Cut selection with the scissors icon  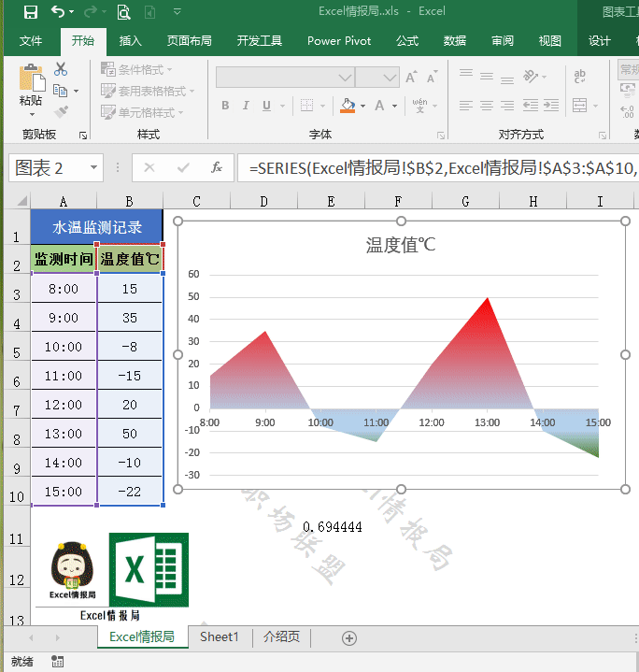pos(61,69)
